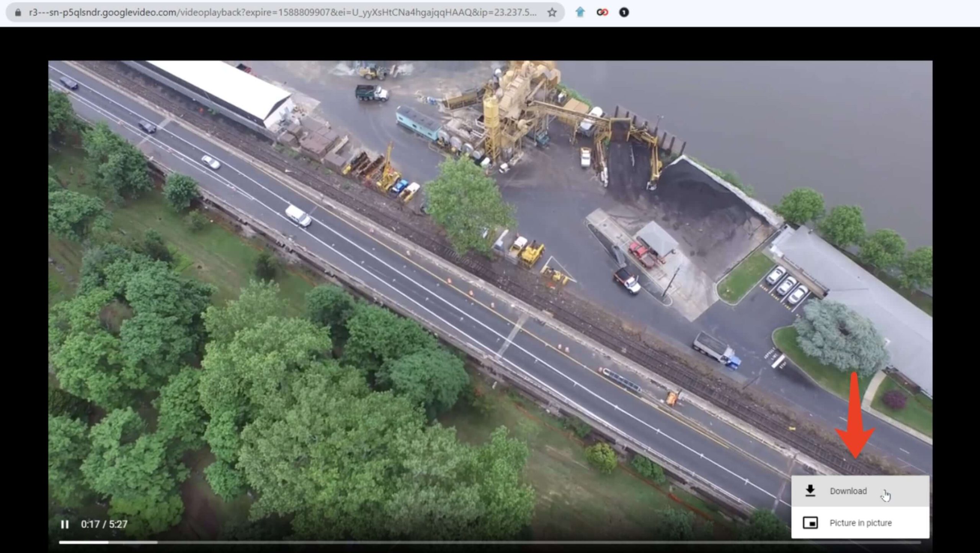Click the picture-in-picture rectangle icon
The width and height of the screenshot is (980, 553).
[810, 523]
